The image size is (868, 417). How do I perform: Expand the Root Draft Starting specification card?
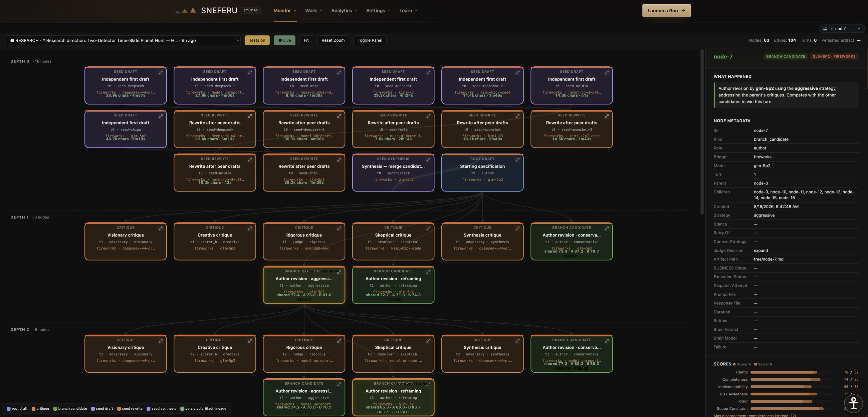coord(517,160)
